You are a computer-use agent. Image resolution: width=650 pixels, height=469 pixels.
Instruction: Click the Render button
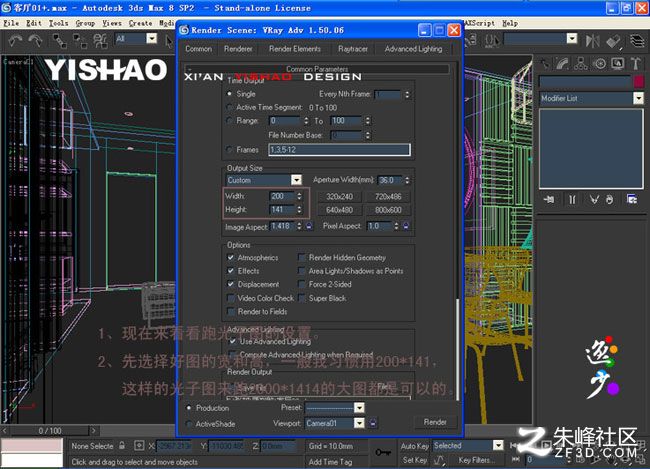click(435, 422)
